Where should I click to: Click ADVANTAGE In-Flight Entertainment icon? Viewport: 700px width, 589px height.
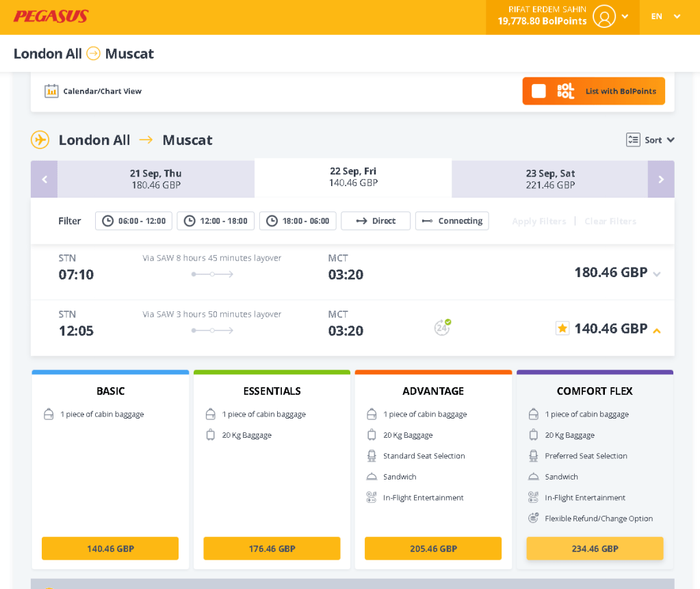pyautogui.click(x=372, y=497)
